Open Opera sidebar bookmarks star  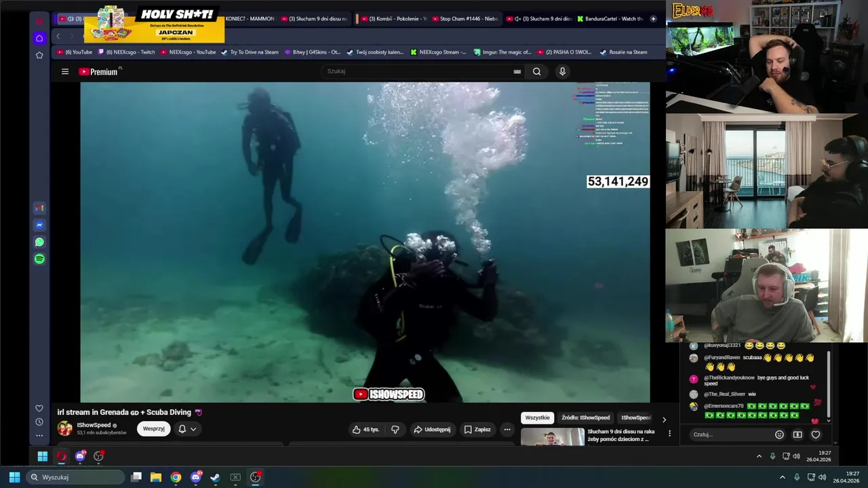pyautogui.click(x=39, y=55)
